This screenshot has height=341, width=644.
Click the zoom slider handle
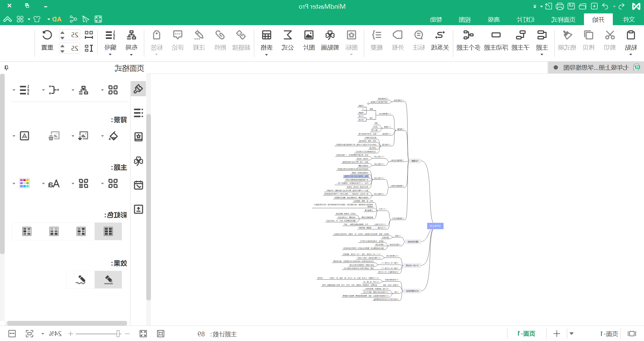coord(118,334)
